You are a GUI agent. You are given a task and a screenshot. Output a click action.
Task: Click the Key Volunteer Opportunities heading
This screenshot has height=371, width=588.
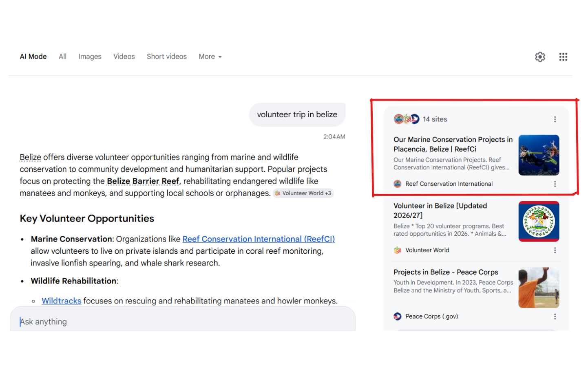[87, 219]
